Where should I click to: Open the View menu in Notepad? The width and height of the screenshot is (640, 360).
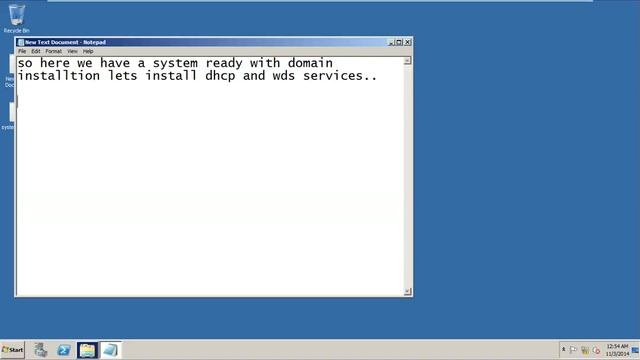coord(72,51)
